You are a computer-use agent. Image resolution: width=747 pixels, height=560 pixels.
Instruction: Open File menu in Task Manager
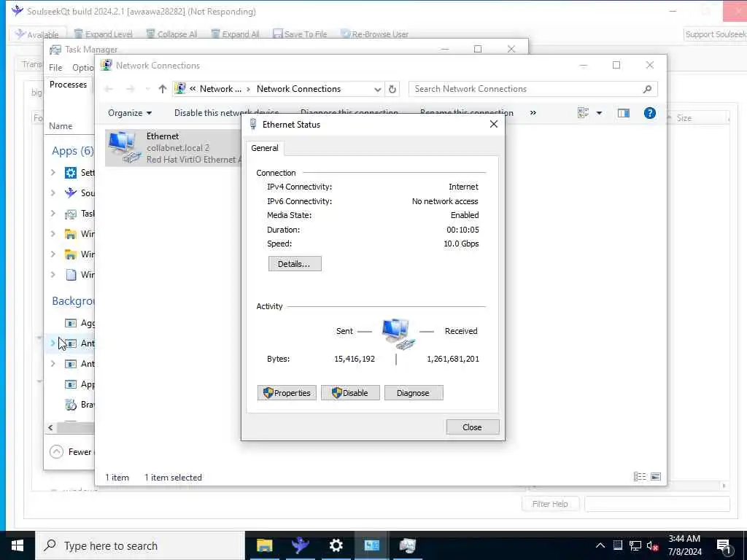coord(55,68)
